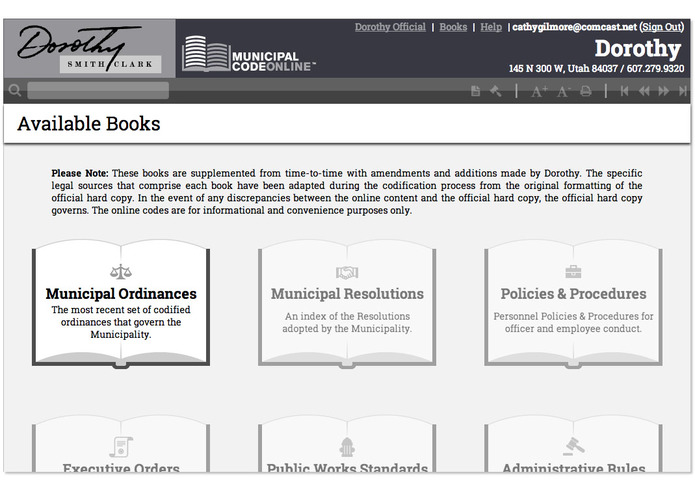Open the Dorothy Official link
The image size is (695, 494).
click(x=390, y=27)
